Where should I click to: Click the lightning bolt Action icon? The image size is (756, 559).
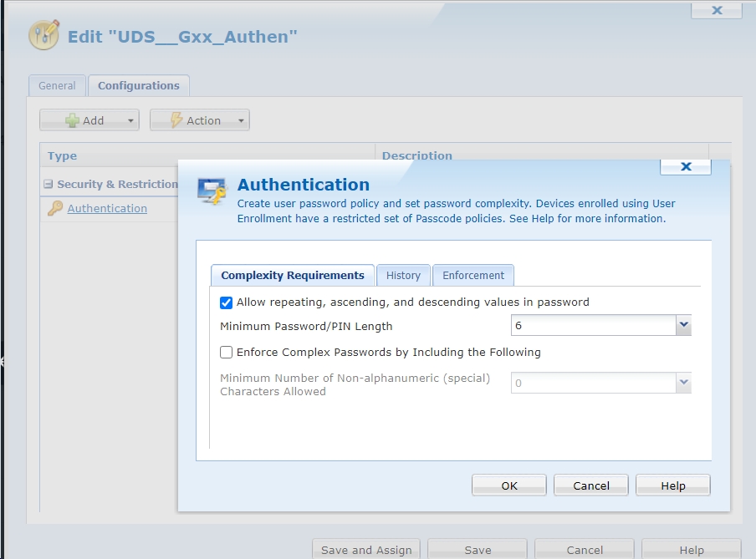(x=176, y=120)
